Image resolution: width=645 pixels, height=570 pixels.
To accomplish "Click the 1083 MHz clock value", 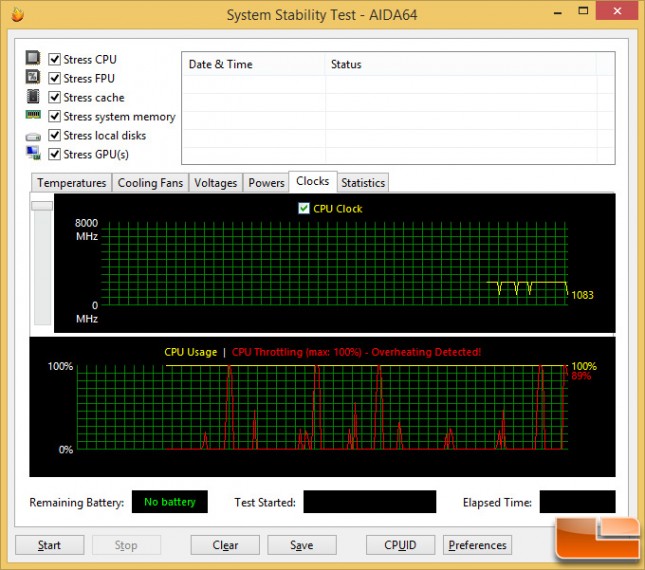I will (x=582, y=295).
